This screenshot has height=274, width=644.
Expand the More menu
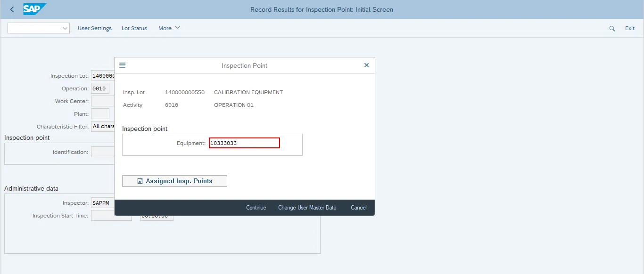coord(169,28)
